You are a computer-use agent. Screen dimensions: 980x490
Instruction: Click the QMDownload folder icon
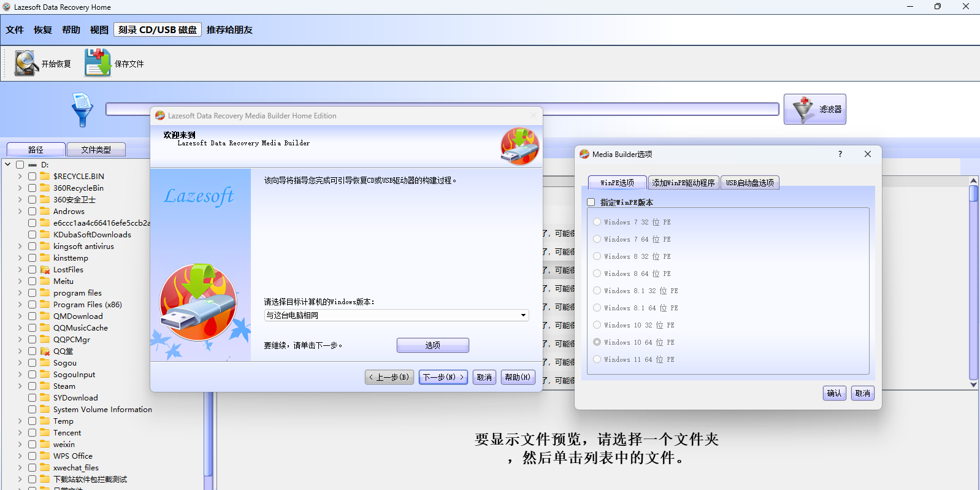click(x=45, y=316)
